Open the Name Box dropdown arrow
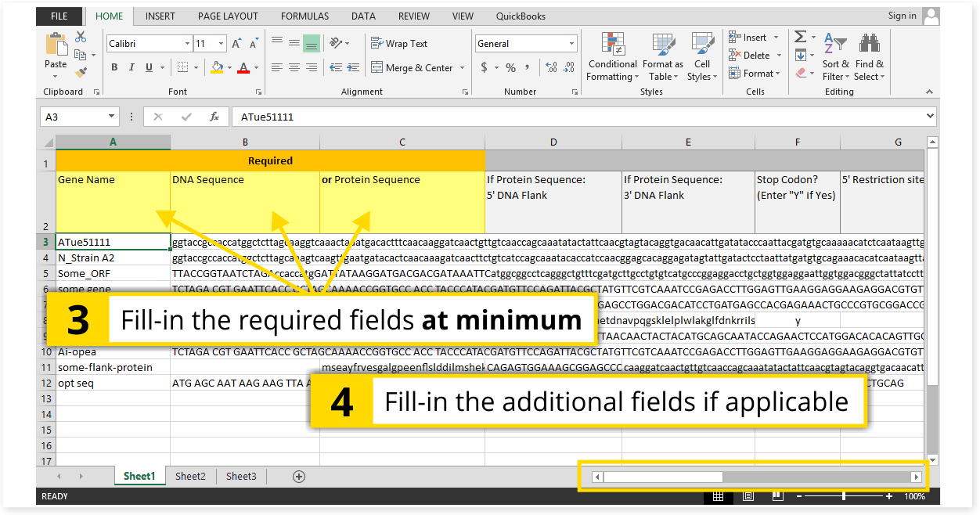This screenshot has height=515, width=980. [111, 117]
